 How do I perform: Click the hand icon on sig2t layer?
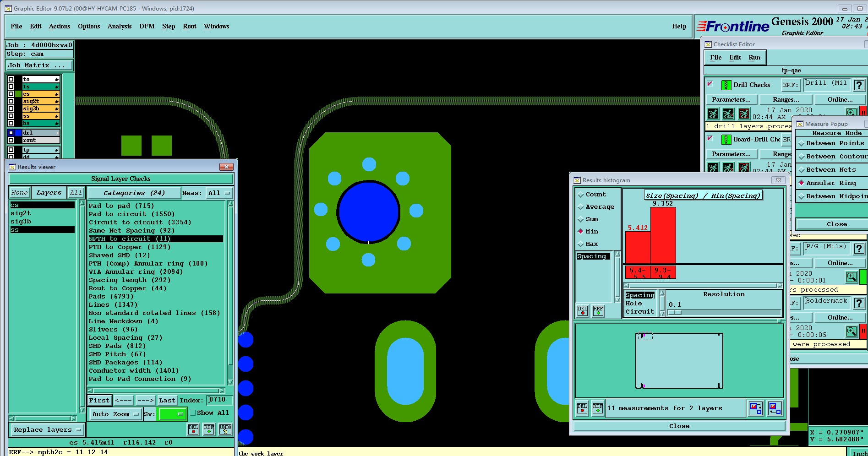57,101
